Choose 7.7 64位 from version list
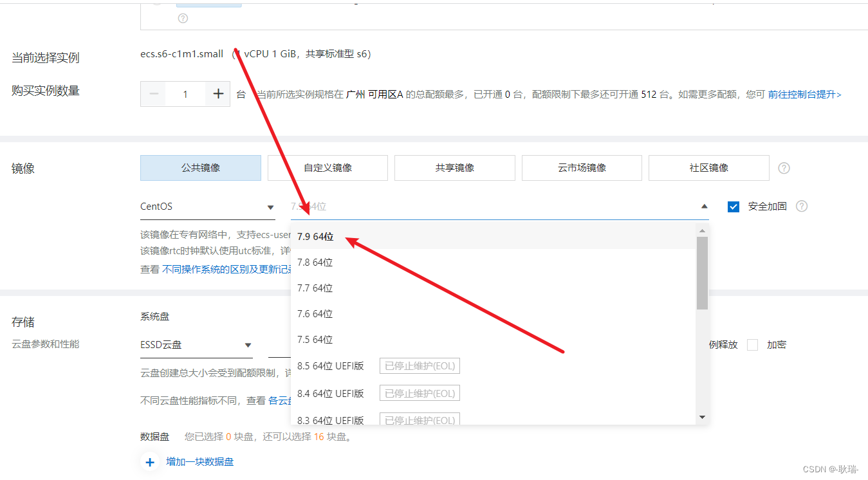Screen dimensions: 868x480 (x=493, y=288)
